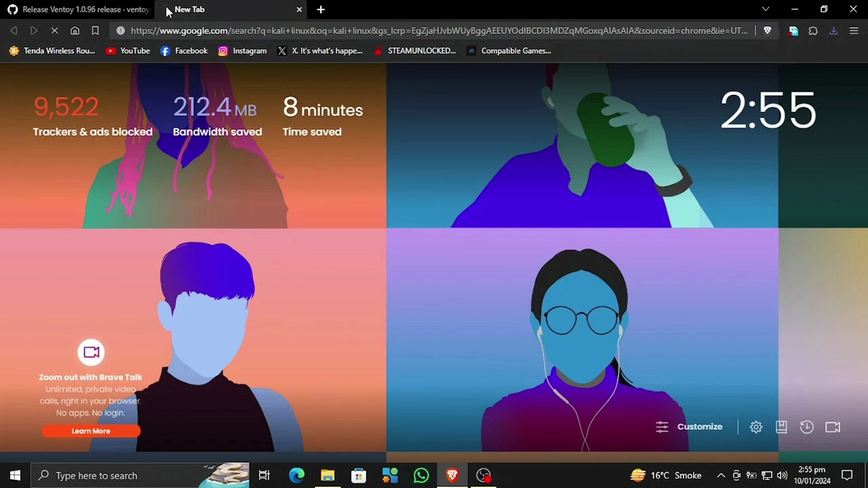Click the Learn More button for Brave Talk
Image resolution: width=868 pixels, height=488 pixels.
91,431
